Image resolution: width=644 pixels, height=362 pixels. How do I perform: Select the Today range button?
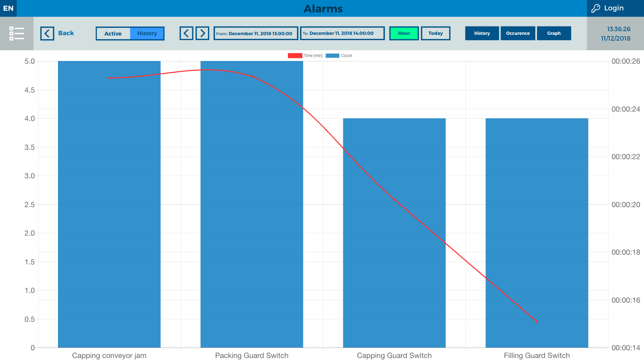coord(436,33)
